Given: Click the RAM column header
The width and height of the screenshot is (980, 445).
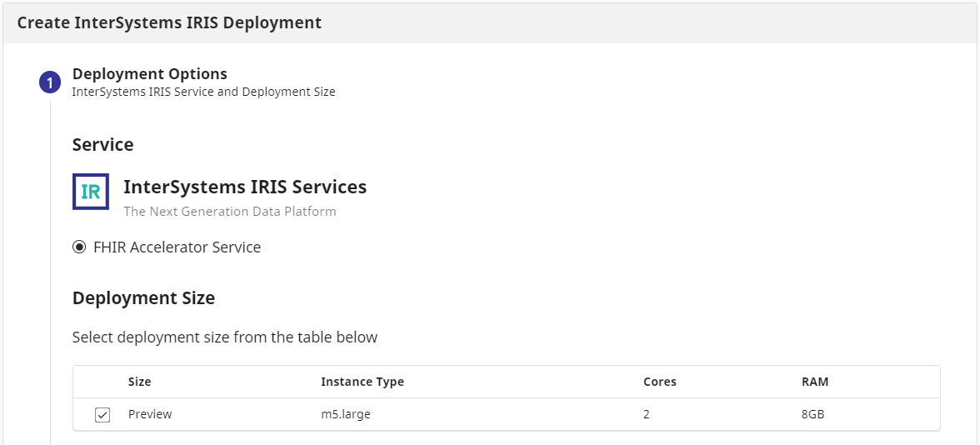Looking at the screenshot, I should 814,382.
